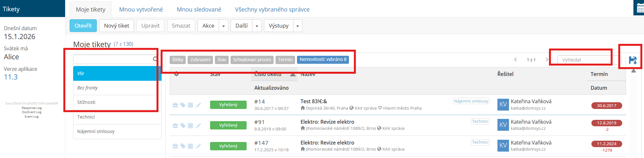644x158 pixels.
Task: Click the tag icon in ticket #91 row
Action: (x=183, y=125)
